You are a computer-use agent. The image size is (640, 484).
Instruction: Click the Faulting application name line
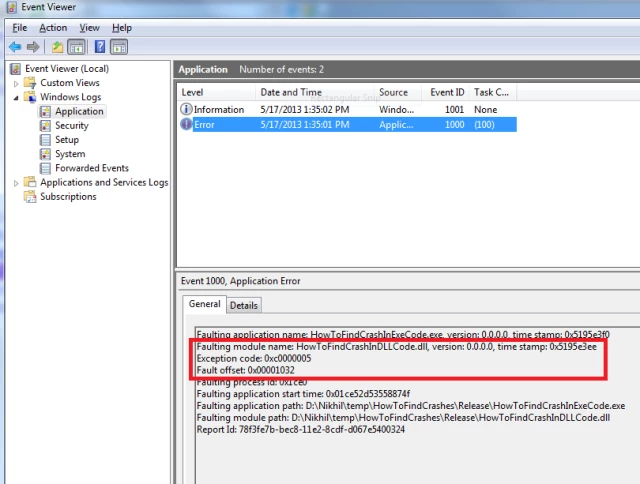point(403,335)
